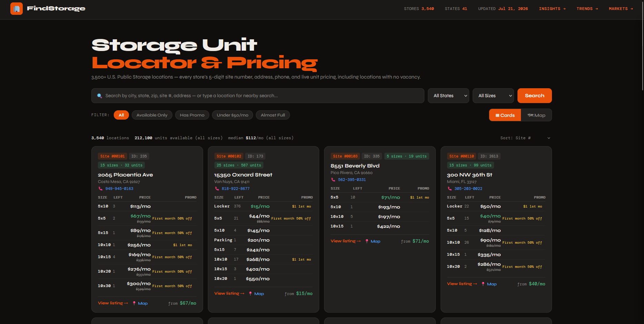
Task: Open View listing for 2065 Placentia Ave
Action: click(113, 303)
